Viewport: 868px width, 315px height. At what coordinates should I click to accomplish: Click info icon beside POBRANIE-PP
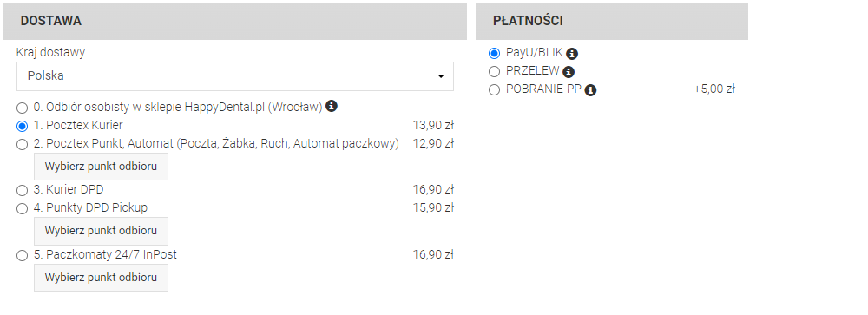coord(590,90)
